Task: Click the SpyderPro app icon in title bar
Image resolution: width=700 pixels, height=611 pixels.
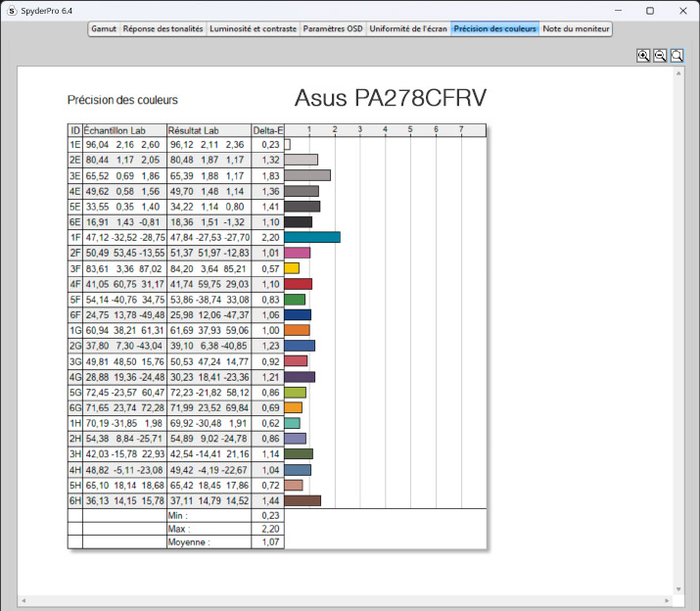Action: pyautogui.click(x=12, y=11)
